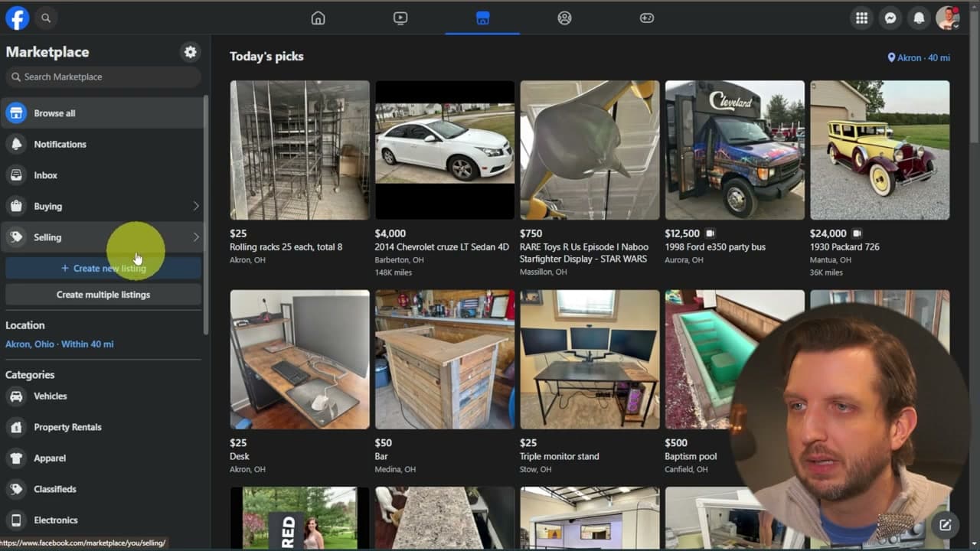Click the '1930 Packard 726' title text

(x=844, y=247)
